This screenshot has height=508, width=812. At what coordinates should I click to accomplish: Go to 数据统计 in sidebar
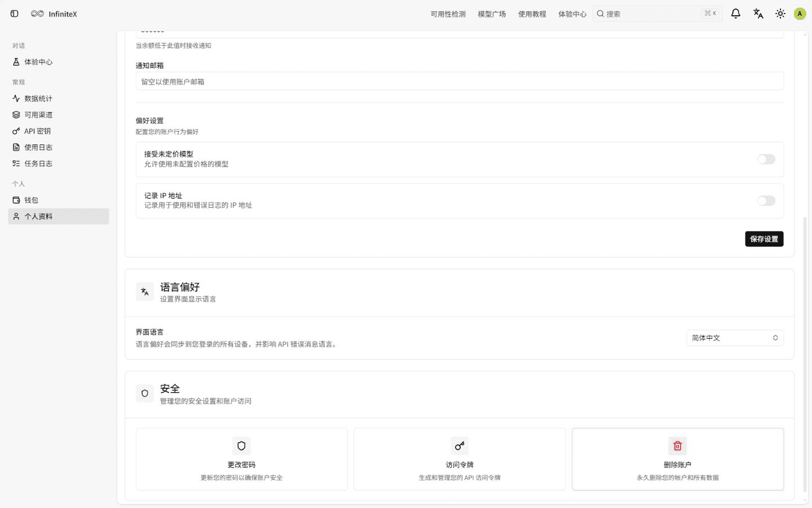[x=59, y=98]
